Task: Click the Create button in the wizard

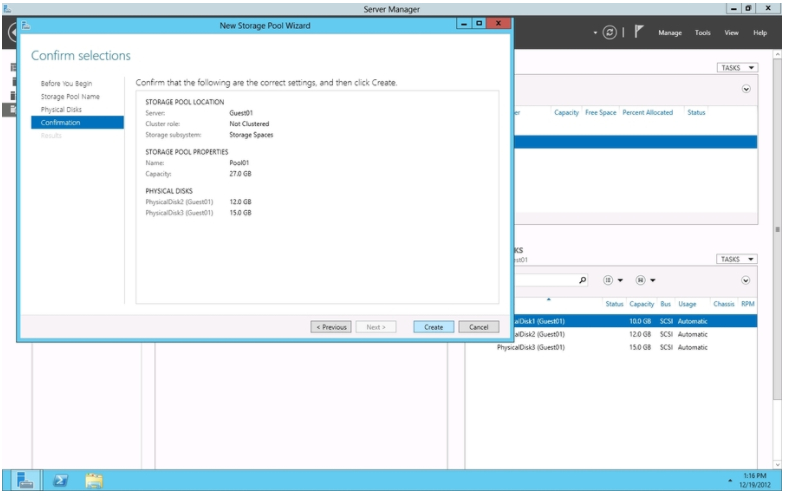Action: coord(434,327)
